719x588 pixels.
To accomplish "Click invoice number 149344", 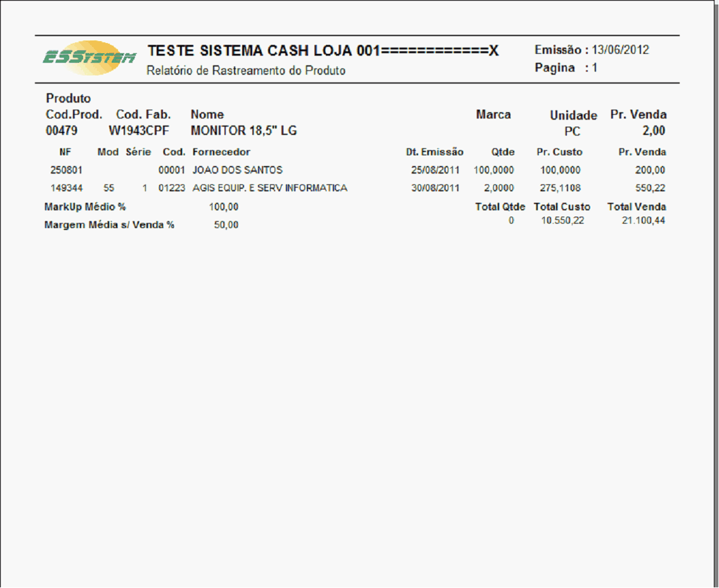I will coord(67,188).
